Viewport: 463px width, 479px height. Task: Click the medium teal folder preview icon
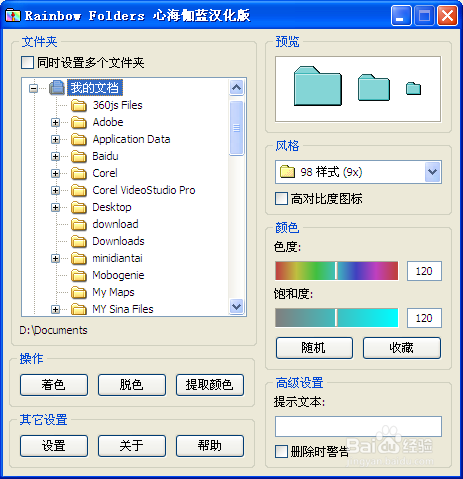[x=374, y=88]
